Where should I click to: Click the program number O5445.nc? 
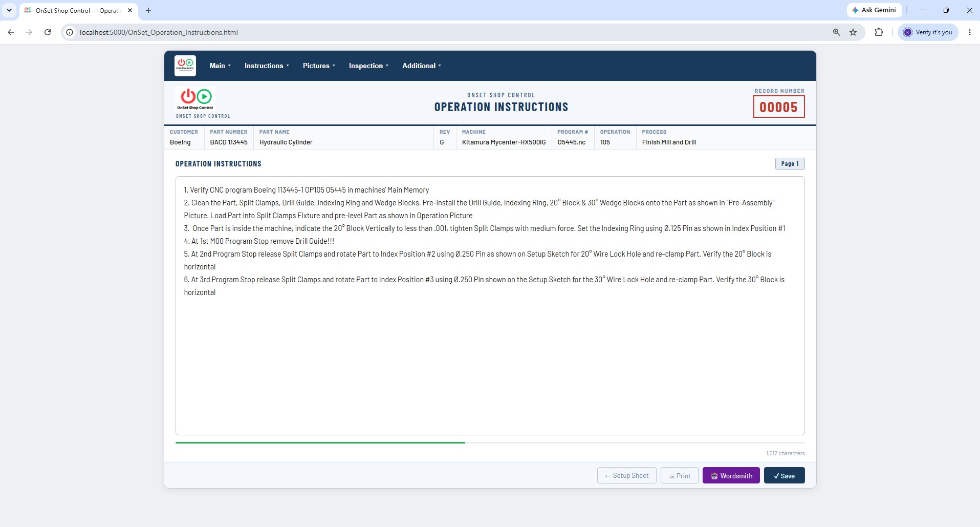(x=572, y=142)
